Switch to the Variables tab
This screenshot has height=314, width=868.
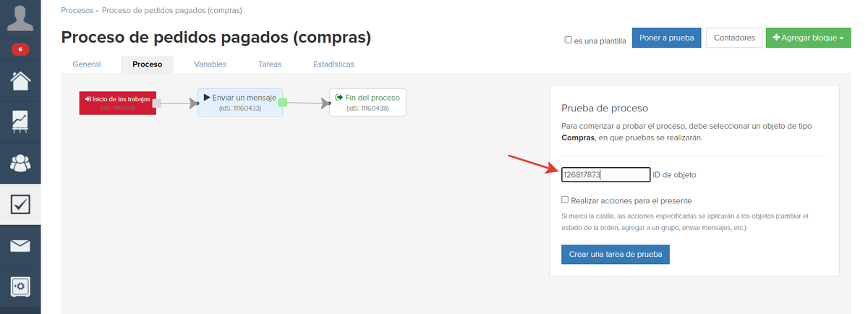click(x=210, y=64)
